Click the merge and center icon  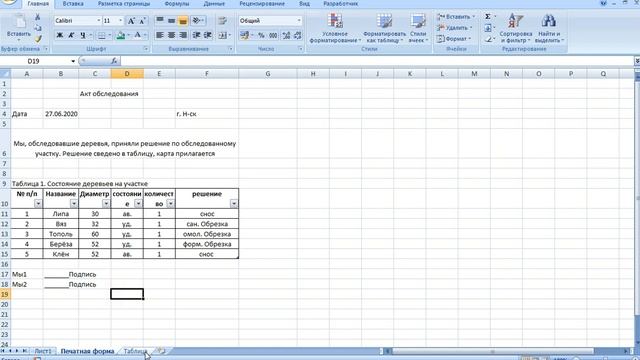click(x=222, y=36)
